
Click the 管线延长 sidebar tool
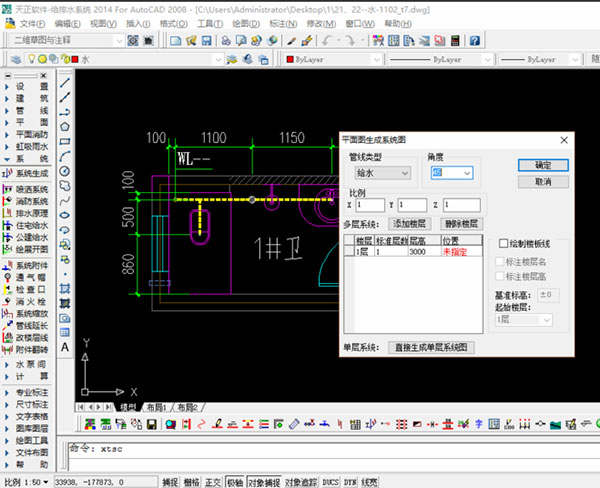tap(31, 325)
